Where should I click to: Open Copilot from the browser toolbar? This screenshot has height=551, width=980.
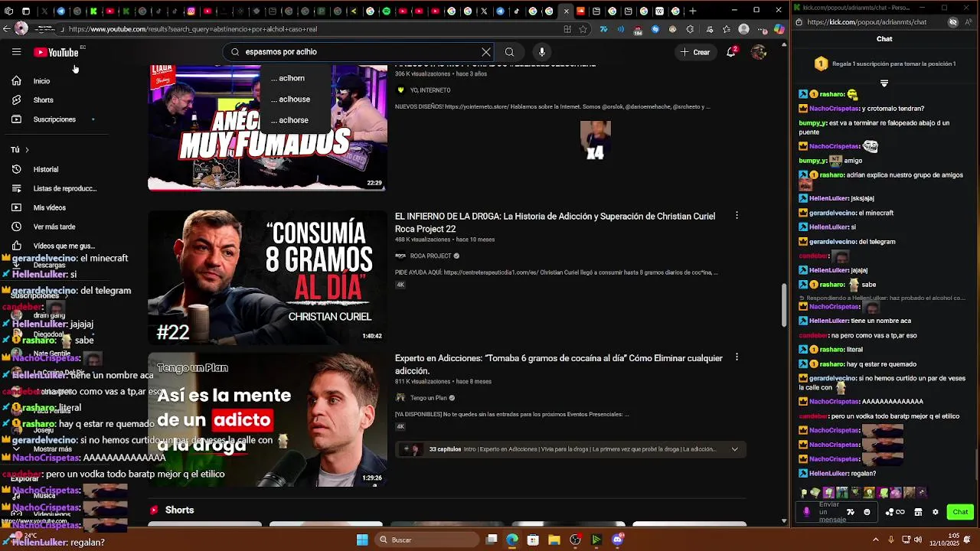coord(779,29)
